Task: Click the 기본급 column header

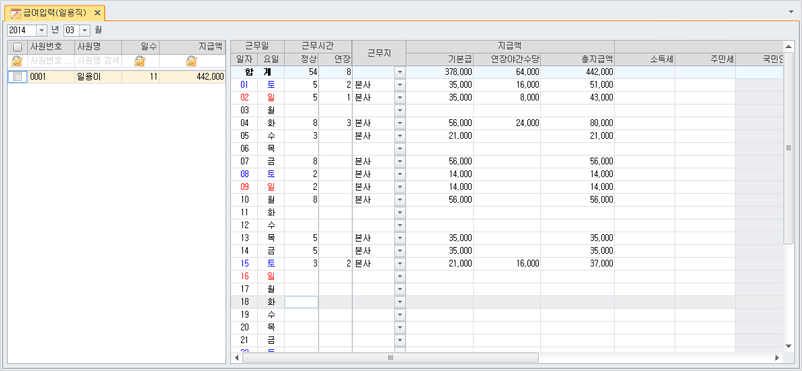Action: 440,59
